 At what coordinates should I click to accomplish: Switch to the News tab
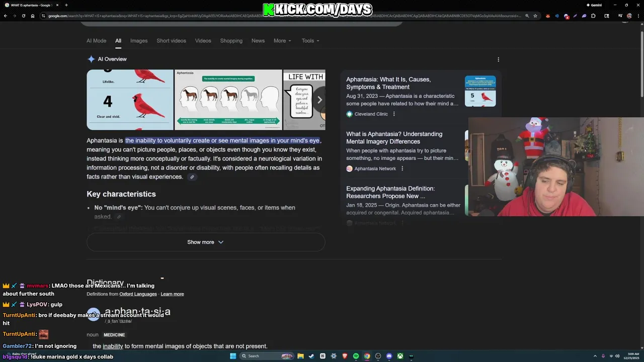[258, 41]
